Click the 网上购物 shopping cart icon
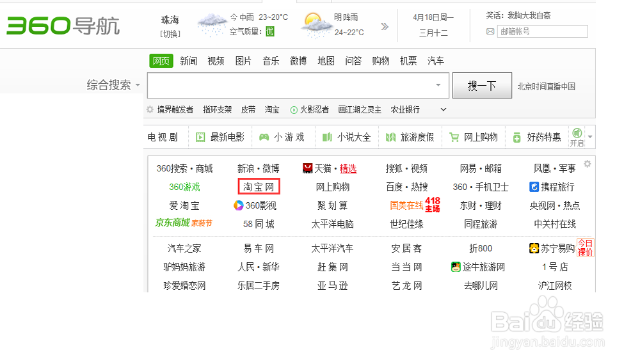The image size is (640, 364). 454,137
